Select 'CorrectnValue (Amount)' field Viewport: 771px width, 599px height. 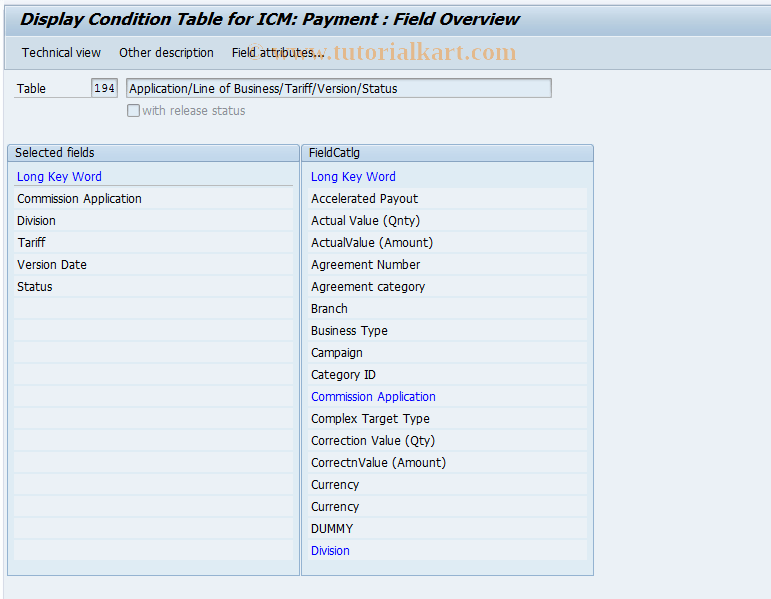pos(448,463)
